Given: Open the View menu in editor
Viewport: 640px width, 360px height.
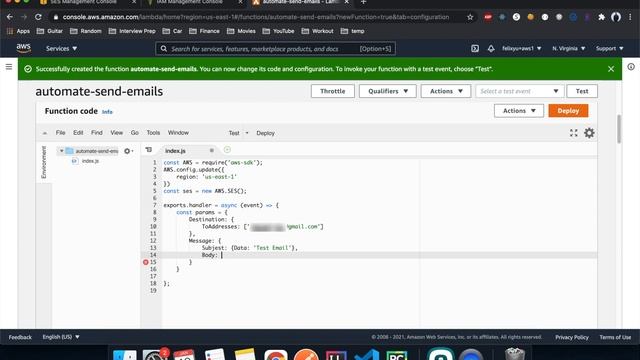Looking at the screenshot, I should (116, 133).
